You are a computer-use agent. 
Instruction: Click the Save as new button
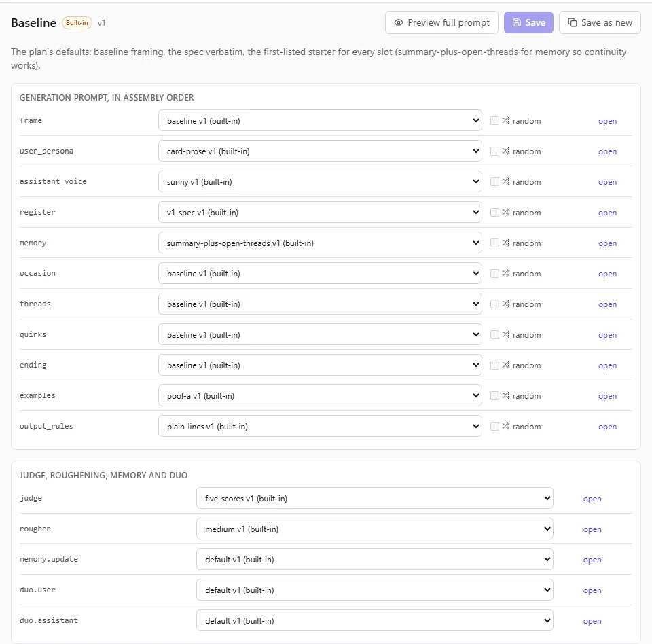click(x=600, y=22)
